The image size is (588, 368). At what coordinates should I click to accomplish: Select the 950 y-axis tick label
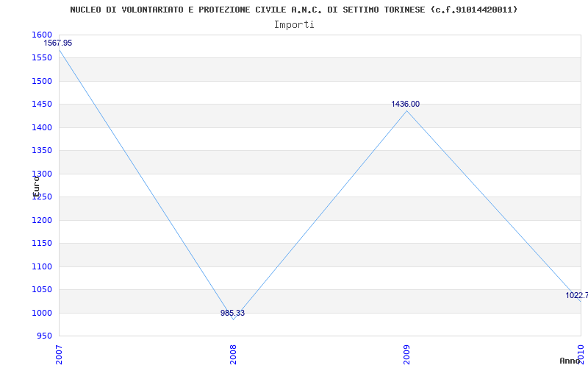point(45,336)
